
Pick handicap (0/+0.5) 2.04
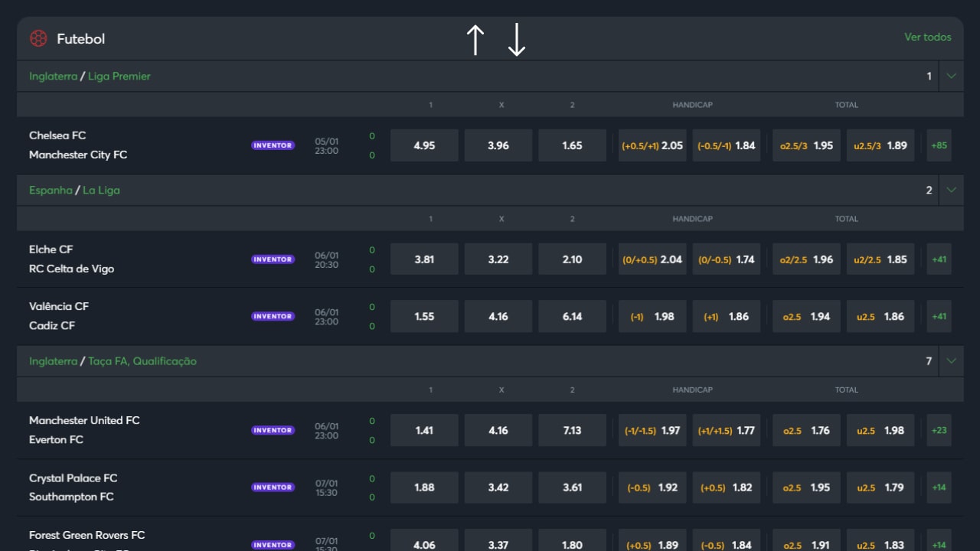click(652, 259)
